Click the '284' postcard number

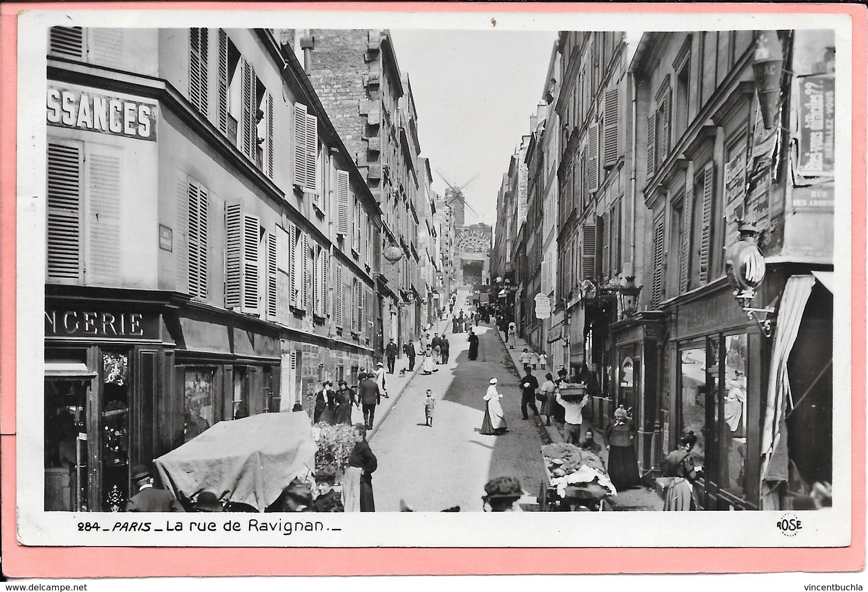coord(89,527)
